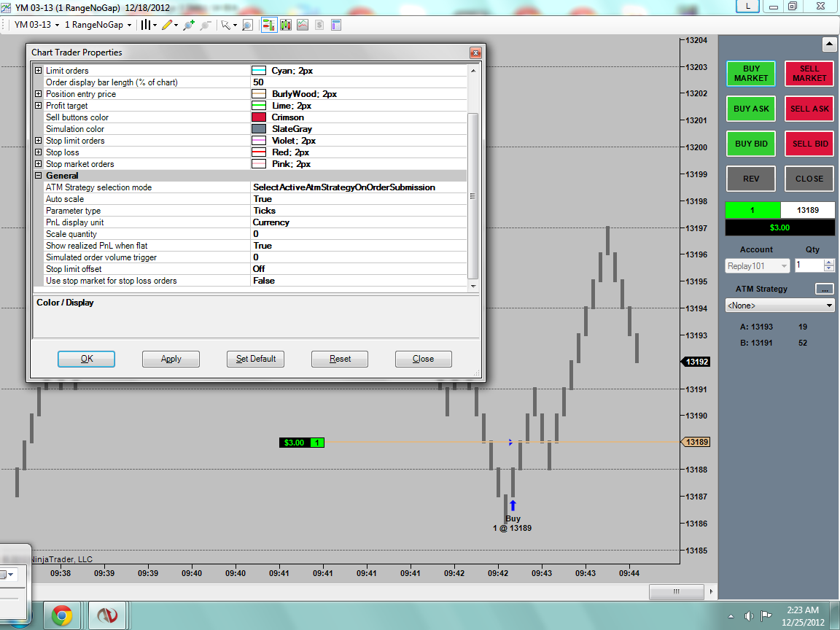The width and height of the screenshot is (840, 630).
Task: Select the Parameter type Ticks value
Action: click(359, 211)
